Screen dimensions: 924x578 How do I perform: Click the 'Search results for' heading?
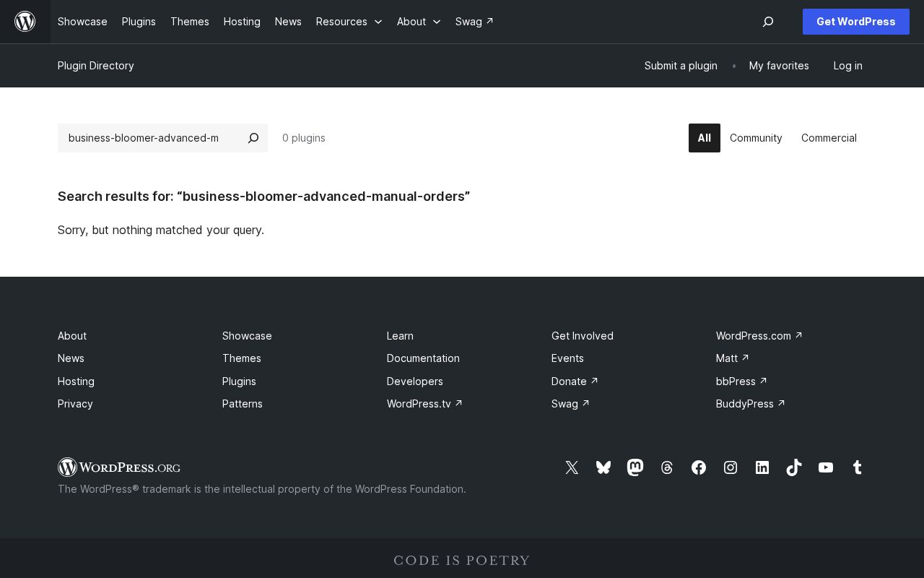pyautogui.click(x=263, y=197)
